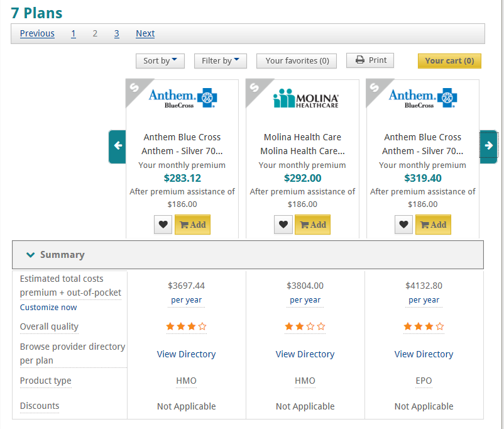The width and height of the screenshot is (504, 429).
Task: Go to page 1 of plans
Action: [x=74, y=33]
